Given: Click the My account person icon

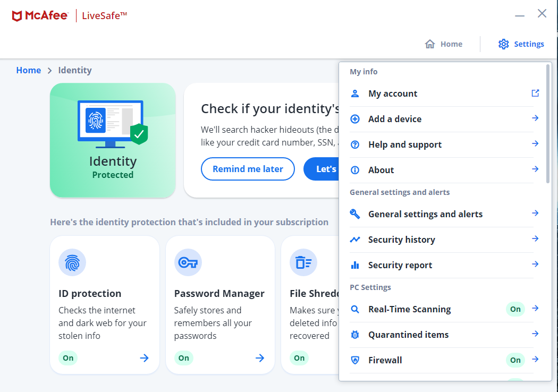Looking at the screenshot, I should pyautogui.click(x=355, y=93).
